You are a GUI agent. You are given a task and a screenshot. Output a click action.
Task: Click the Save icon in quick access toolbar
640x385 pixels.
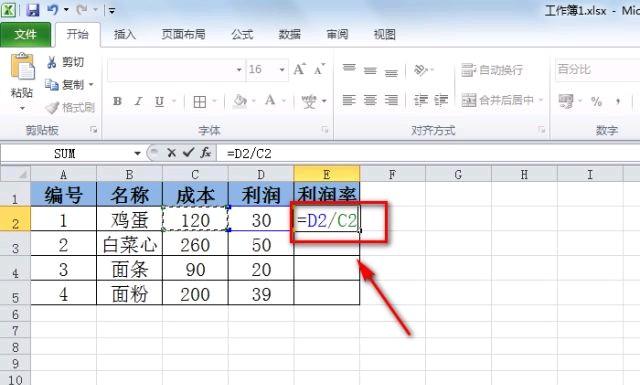32,9
